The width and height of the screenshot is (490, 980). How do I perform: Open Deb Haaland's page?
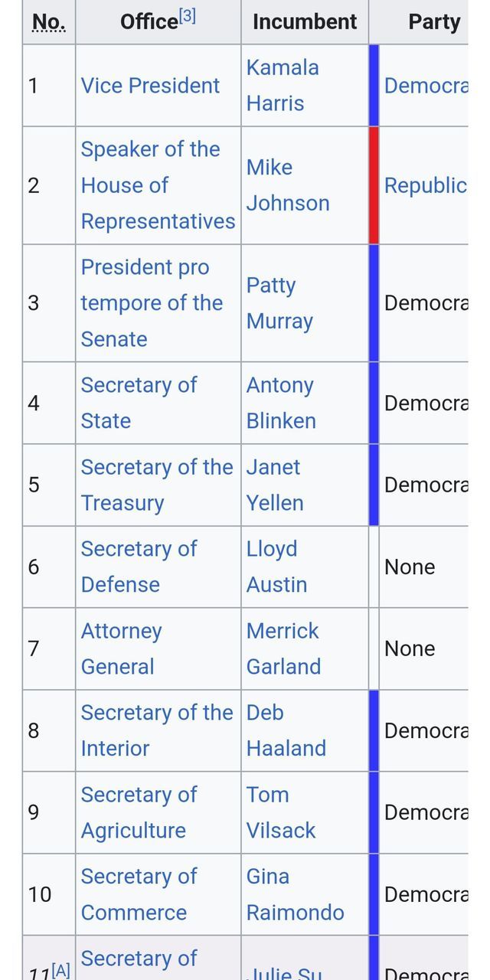pyautogui.click(x=286, y=730)
